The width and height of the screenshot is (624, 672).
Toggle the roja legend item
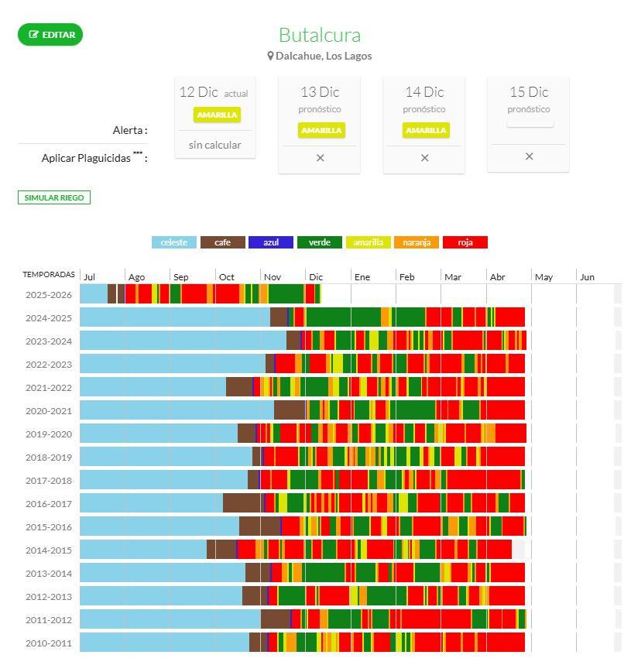465,242
